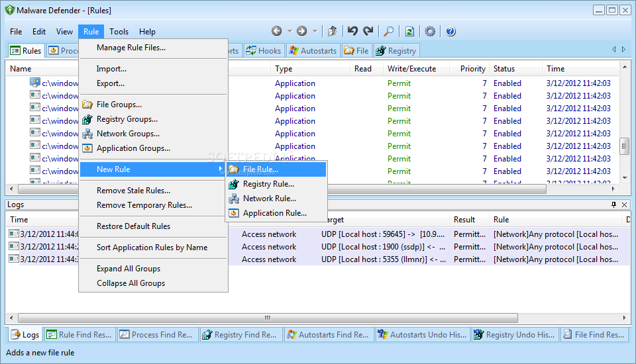Choose Sort Application Rules by Name
The width and height of the screenshot is (636, 364).
[153, 248]
